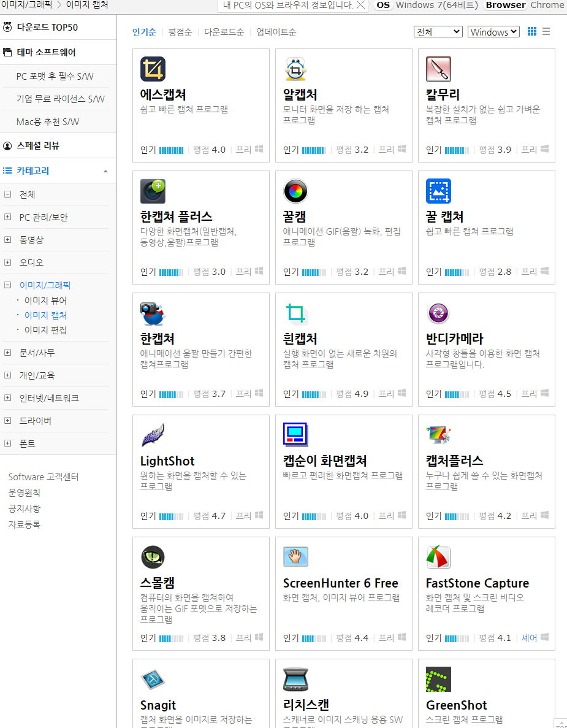Click the 스페셜 리뷰 person icon

tap(7, 146)
